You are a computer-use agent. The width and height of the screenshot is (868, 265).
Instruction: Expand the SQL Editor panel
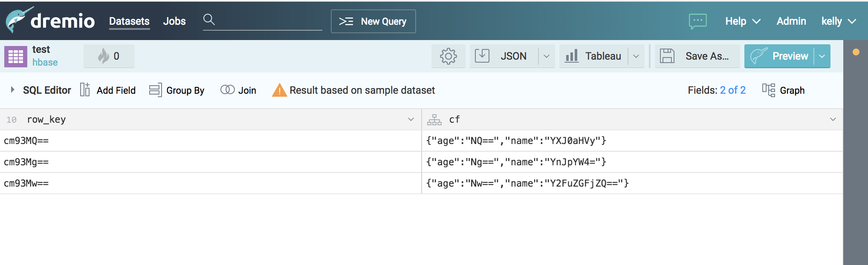point(13,90)
